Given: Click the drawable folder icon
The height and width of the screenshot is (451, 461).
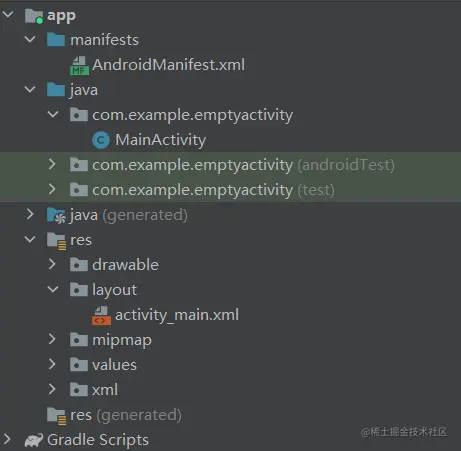Looking at the screenshot, I should (x=79, y=265).
